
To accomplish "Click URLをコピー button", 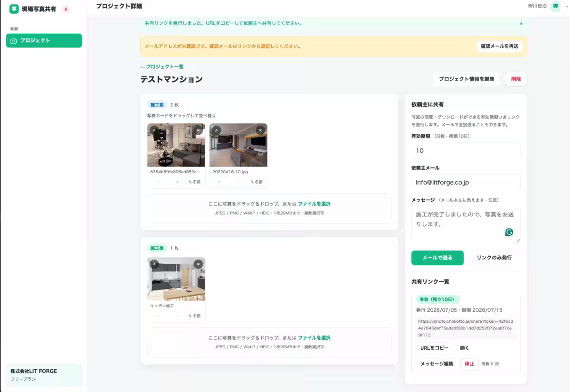I will click(x=434, y=348).
